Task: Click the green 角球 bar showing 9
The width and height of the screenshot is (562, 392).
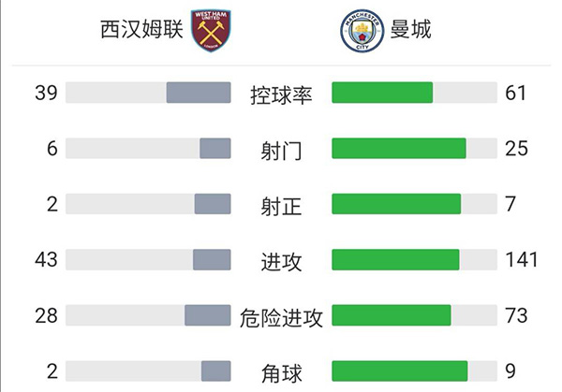Action: coord(399,371)
